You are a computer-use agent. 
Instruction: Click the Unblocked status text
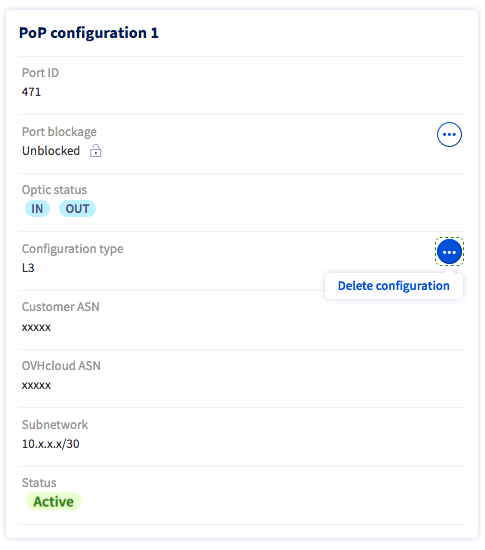pos(51,151)
